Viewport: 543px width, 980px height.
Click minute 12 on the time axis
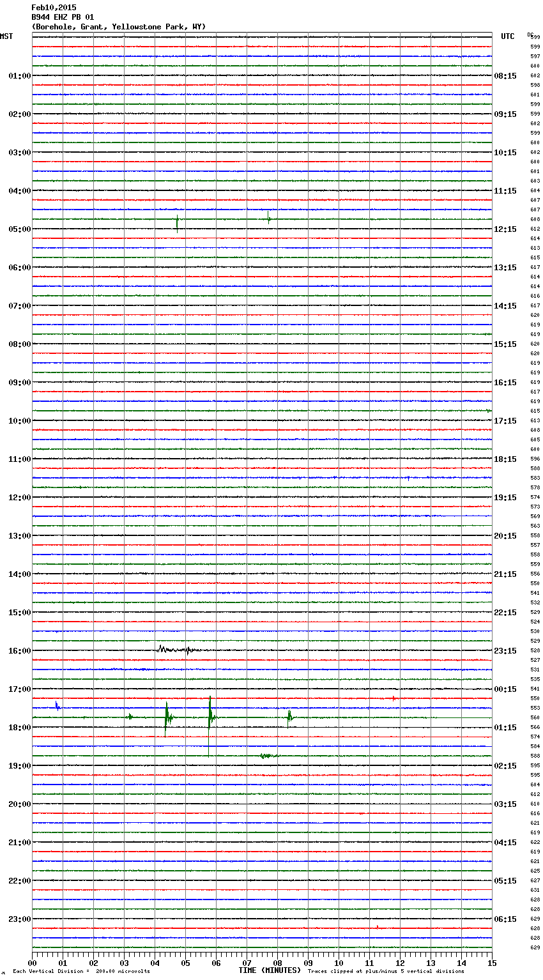point(400,963)
